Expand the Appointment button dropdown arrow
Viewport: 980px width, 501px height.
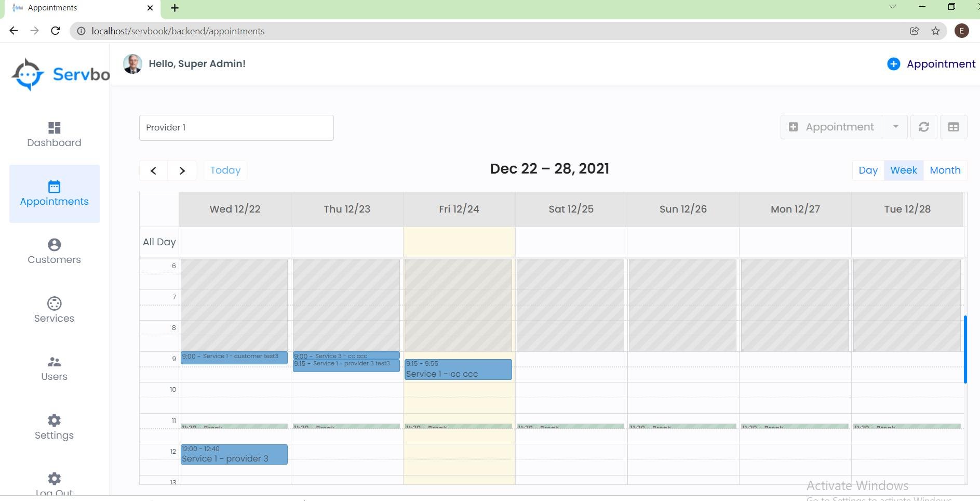point(895,127)
